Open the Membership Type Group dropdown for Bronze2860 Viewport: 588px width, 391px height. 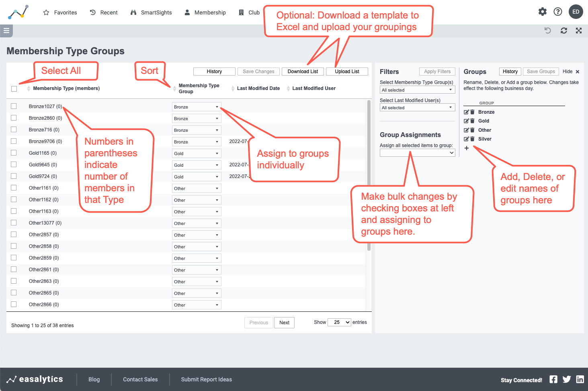point(197,118)
